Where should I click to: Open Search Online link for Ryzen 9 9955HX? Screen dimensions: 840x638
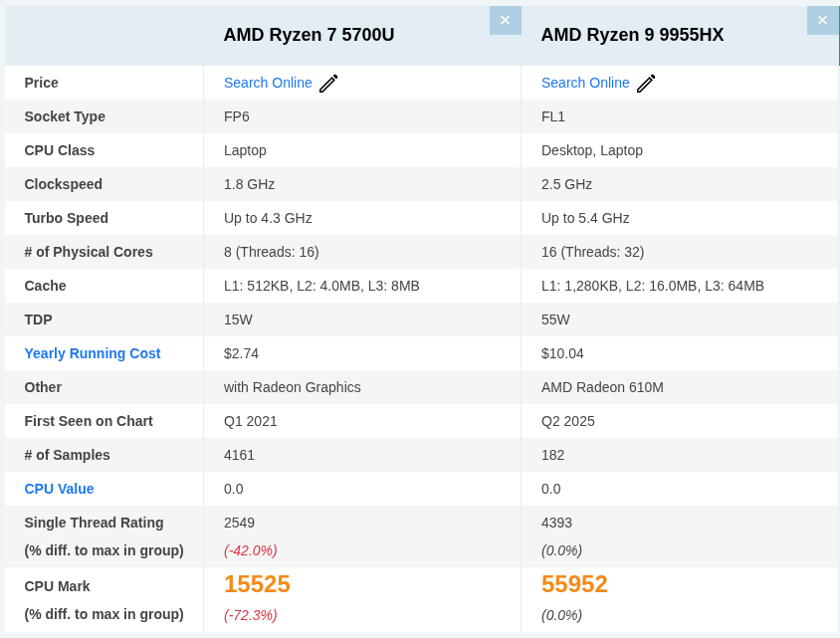[x=585, y=83]
